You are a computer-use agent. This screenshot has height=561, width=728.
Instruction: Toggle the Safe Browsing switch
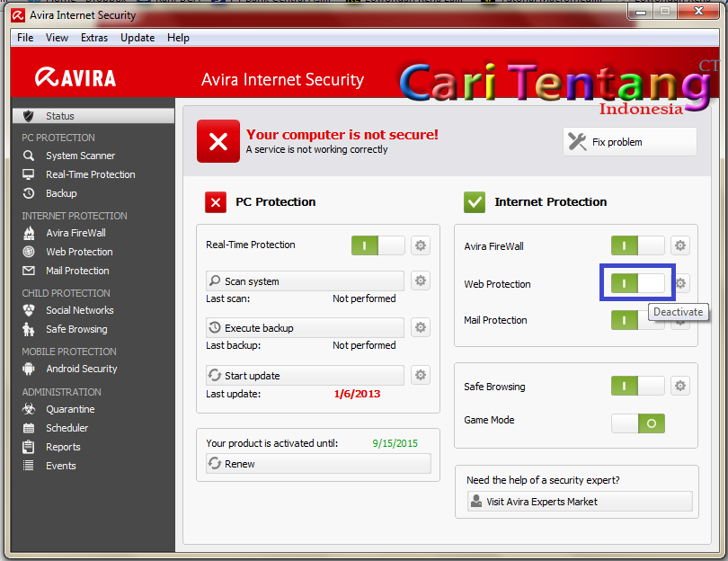(x=638, y=386)
